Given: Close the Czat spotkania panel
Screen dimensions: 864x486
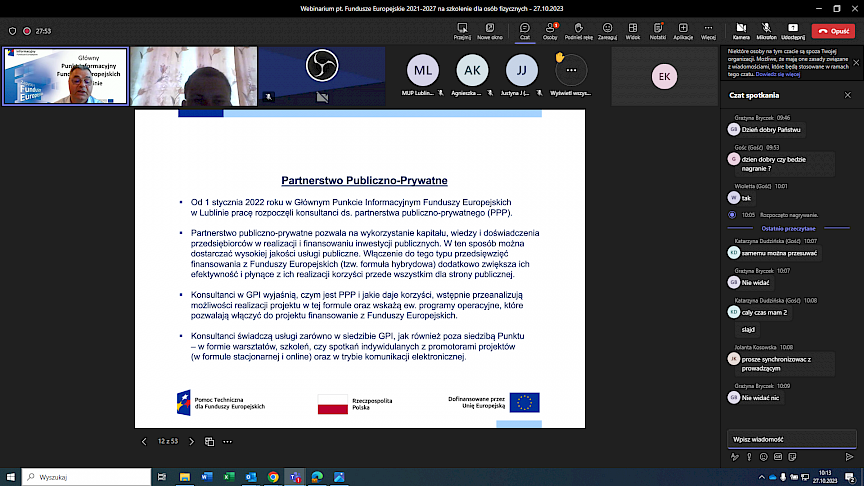Looking at the screenshot, I should [x=847, y=95].
